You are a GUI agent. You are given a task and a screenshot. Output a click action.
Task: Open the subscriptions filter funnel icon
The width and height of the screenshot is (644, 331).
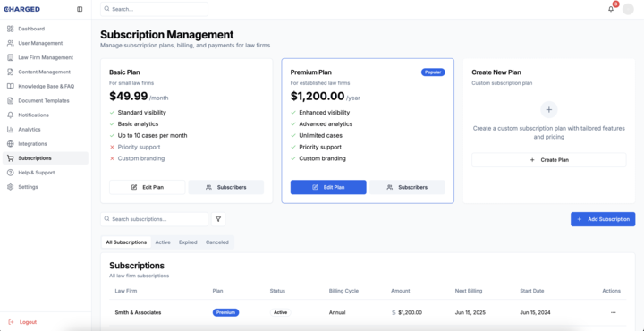218,219
